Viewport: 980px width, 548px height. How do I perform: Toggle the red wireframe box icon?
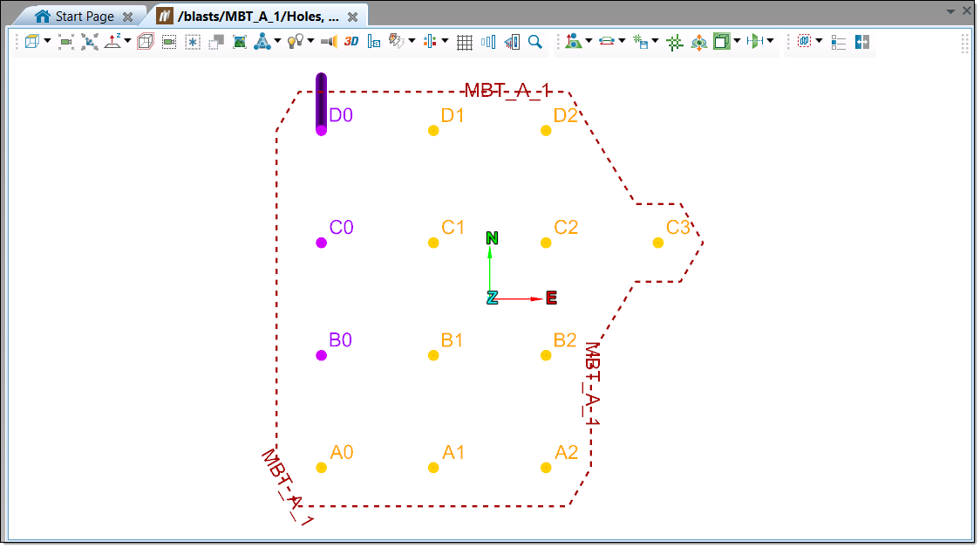point(145,42)
